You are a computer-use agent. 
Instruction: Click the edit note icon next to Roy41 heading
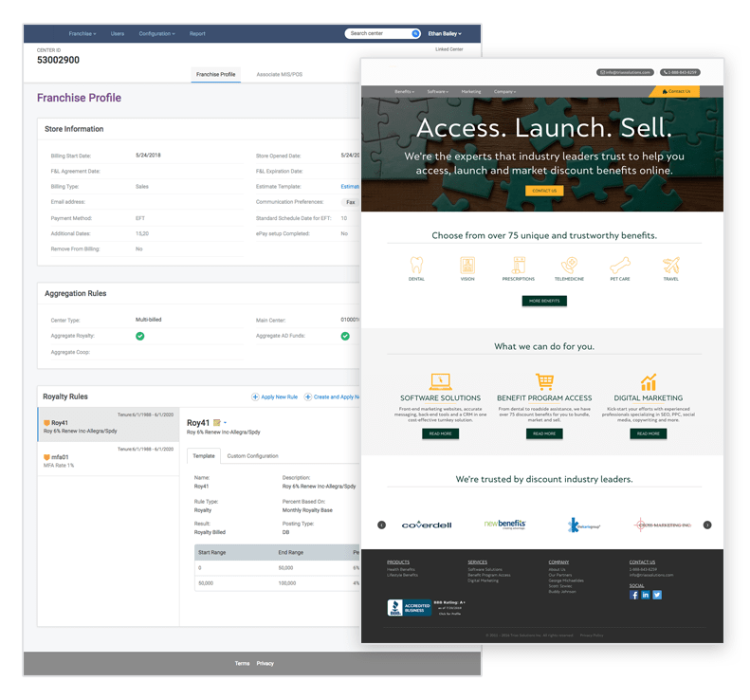pos(217,422)
